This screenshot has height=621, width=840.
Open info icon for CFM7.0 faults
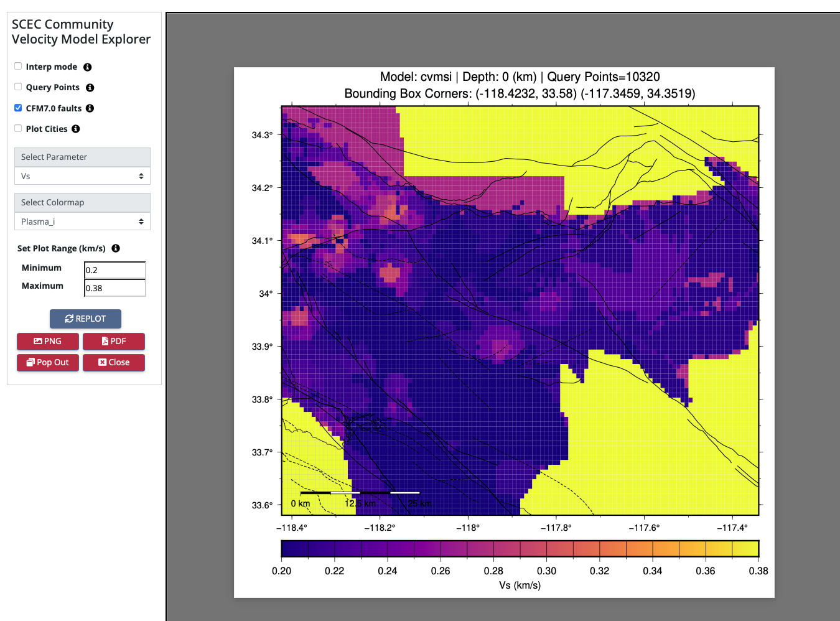[90, 108]
